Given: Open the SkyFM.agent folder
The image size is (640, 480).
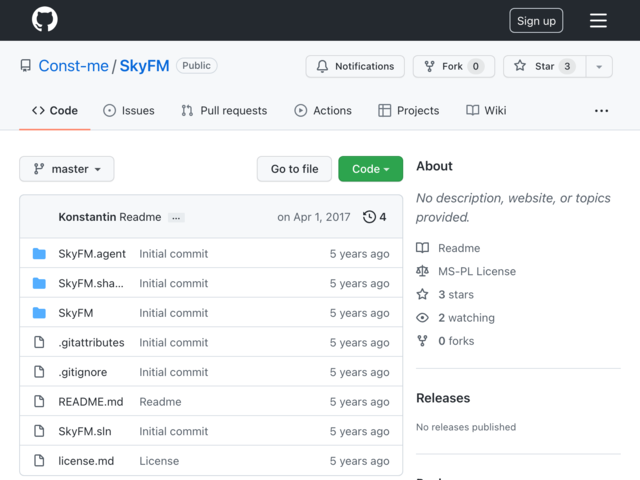Looking at the screenshot, I should pos(92,254).
